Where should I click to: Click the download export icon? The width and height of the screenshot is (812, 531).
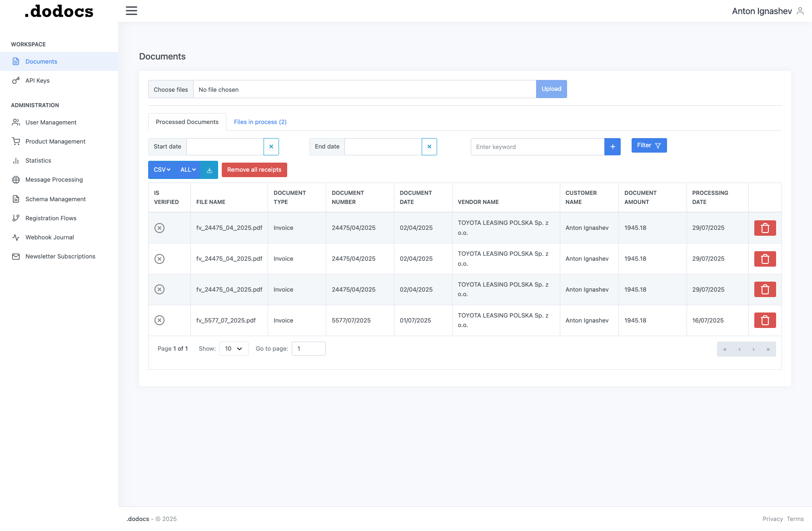(209, 170)
